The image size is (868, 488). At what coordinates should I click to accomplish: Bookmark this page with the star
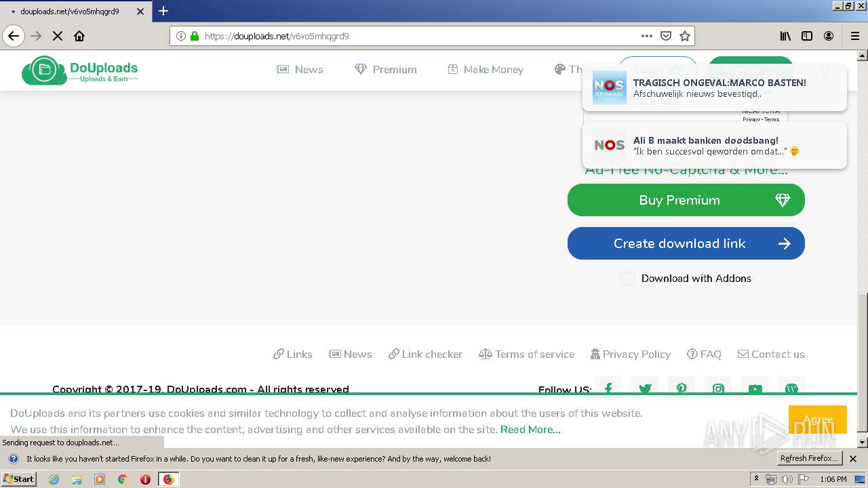coord(685,36)
